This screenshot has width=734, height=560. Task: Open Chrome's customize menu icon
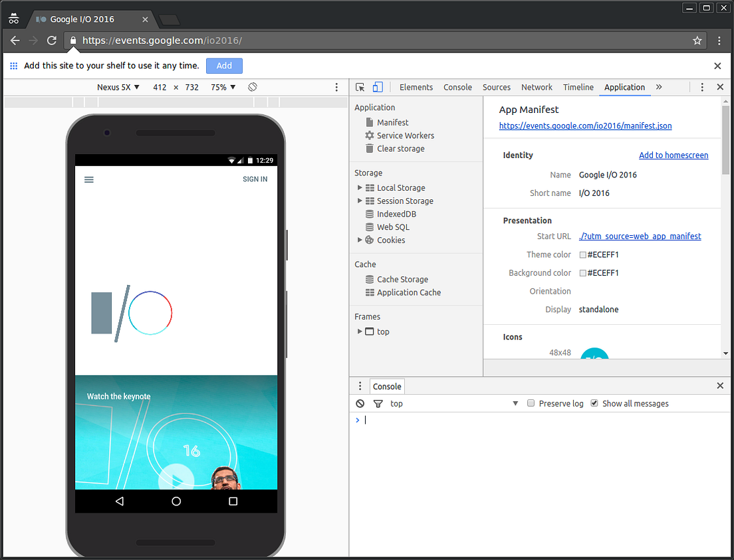click(x=720, y=41)
